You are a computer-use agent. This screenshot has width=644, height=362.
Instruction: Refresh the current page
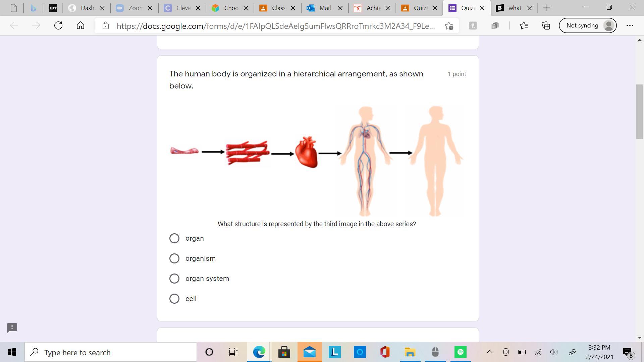pos(58,25)
